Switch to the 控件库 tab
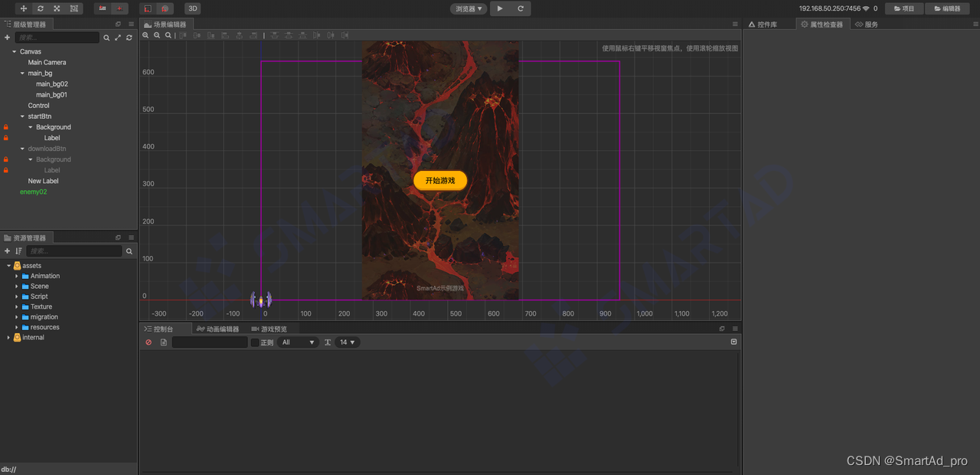Screen dimensions: 980x475 763,25
